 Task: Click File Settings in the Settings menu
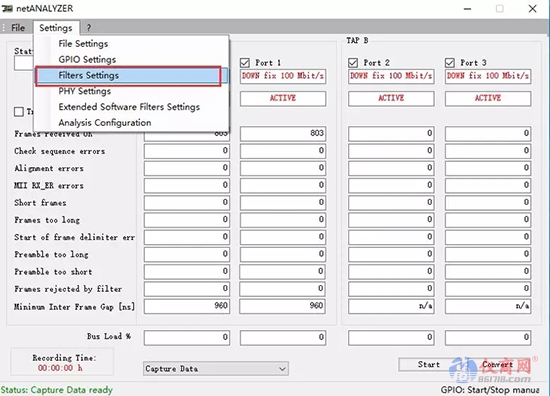pyautogui.click(x=83, y=44)
